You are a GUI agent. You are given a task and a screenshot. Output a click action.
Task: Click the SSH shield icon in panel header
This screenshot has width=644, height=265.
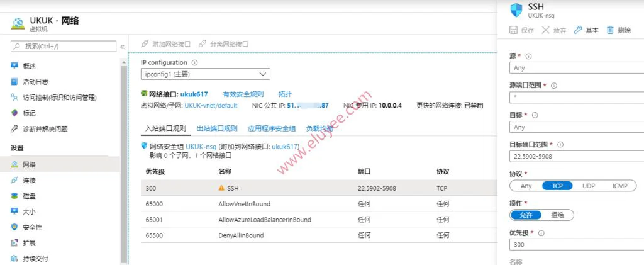[x=516, y=11]
